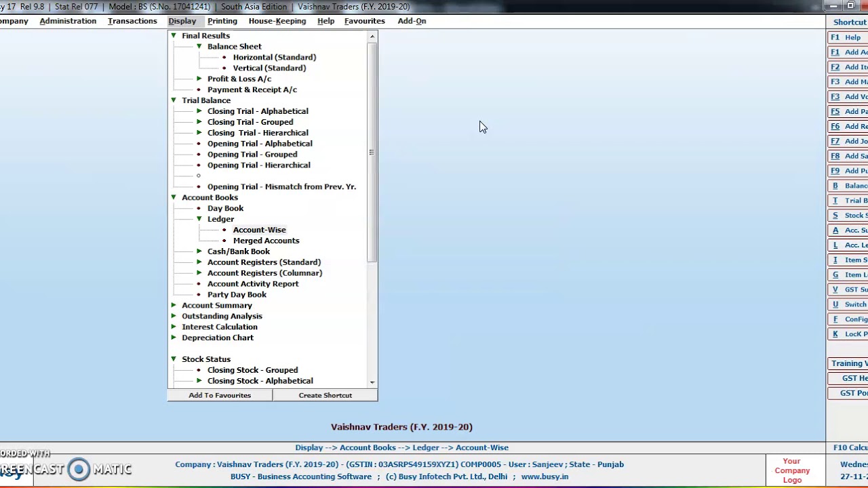
Task: Click the F2 Add Item shortcut
Action: click(848, 67)
